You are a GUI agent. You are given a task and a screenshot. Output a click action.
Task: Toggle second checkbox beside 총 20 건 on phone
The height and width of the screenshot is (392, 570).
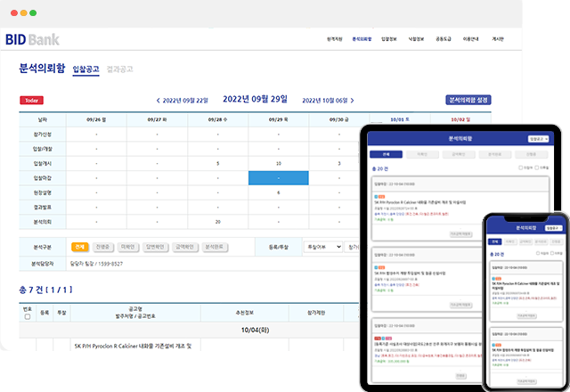(x=552, y=253)
